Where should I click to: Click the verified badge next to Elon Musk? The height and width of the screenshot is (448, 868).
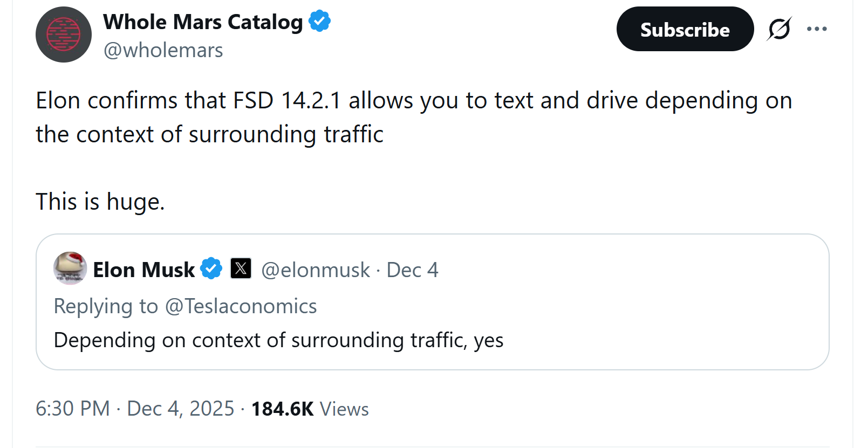(211, 268)
